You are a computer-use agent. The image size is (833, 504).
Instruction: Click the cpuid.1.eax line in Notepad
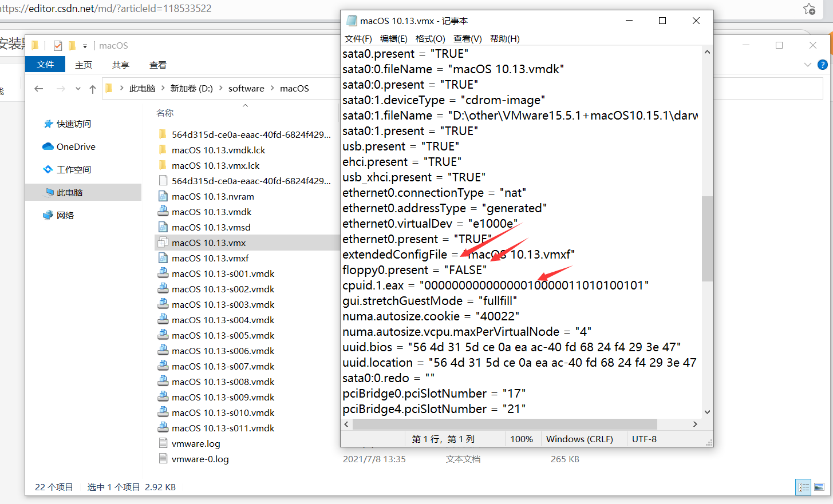[495, 285]
